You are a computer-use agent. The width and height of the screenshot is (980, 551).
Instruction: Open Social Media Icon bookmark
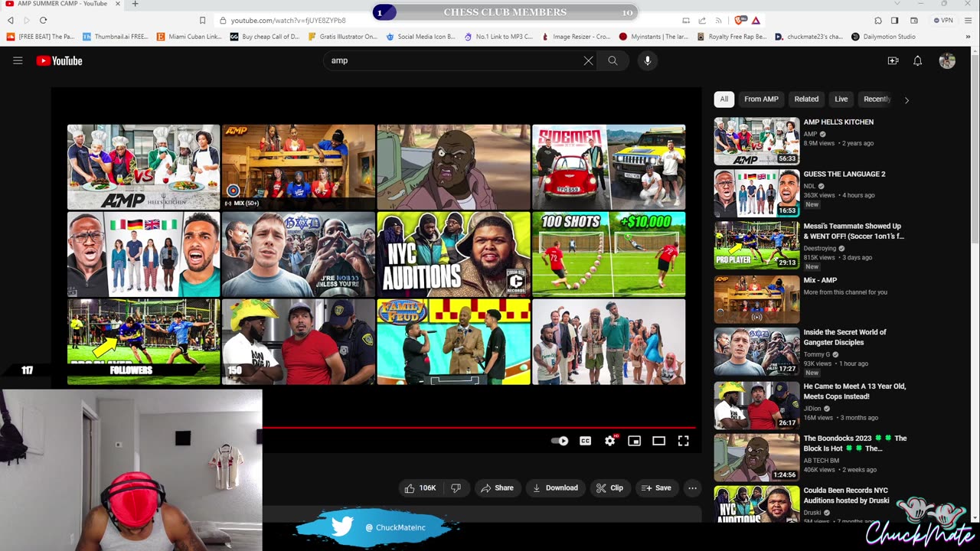(420, 37)
